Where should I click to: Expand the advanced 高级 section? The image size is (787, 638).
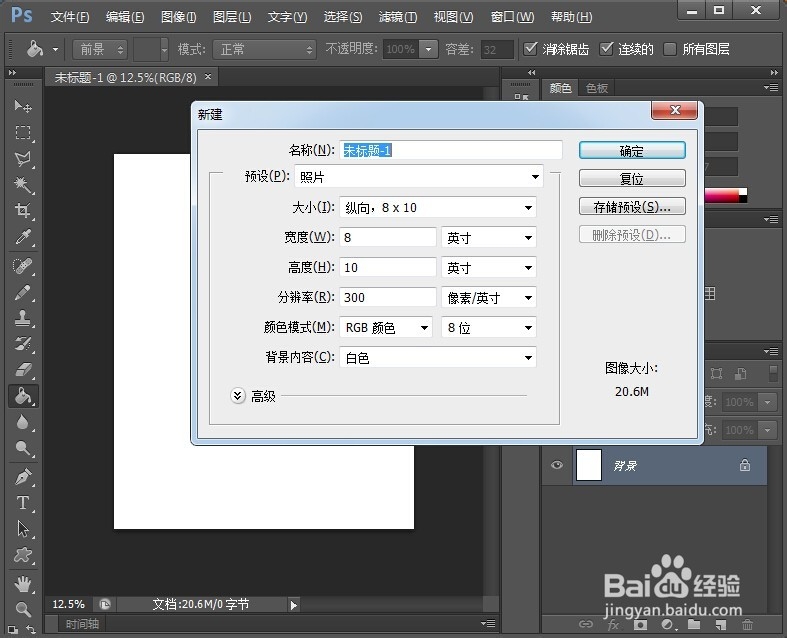[238, 396]
